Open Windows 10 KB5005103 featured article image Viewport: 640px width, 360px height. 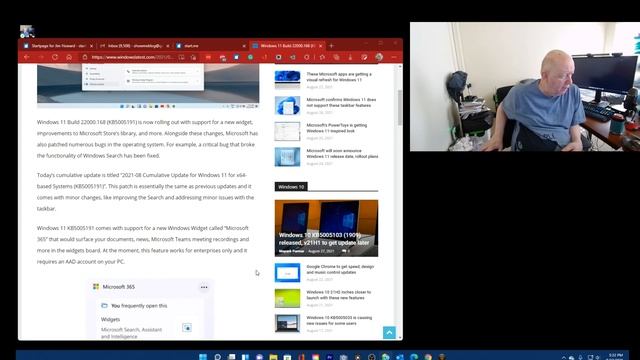(x=326, y=228)
